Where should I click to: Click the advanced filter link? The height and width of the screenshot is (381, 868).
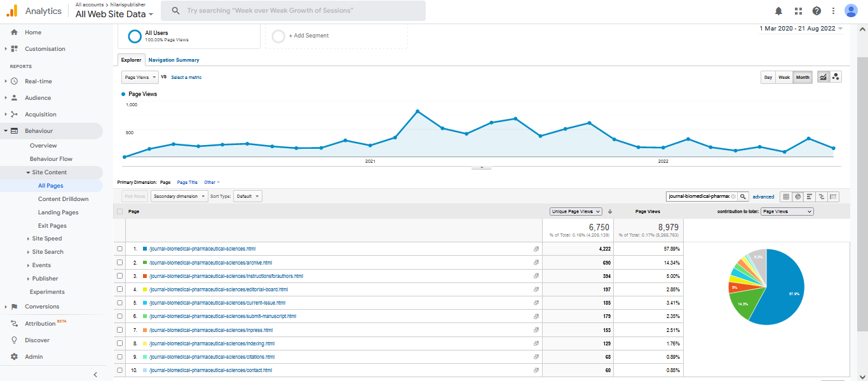(x=763, y=197)
